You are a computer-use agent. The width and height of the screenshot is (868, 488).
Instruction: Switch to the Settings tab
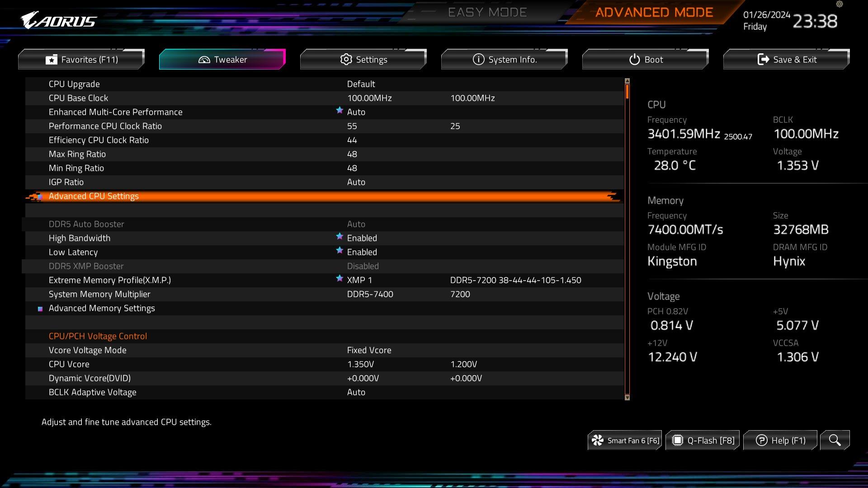[363, 60]
